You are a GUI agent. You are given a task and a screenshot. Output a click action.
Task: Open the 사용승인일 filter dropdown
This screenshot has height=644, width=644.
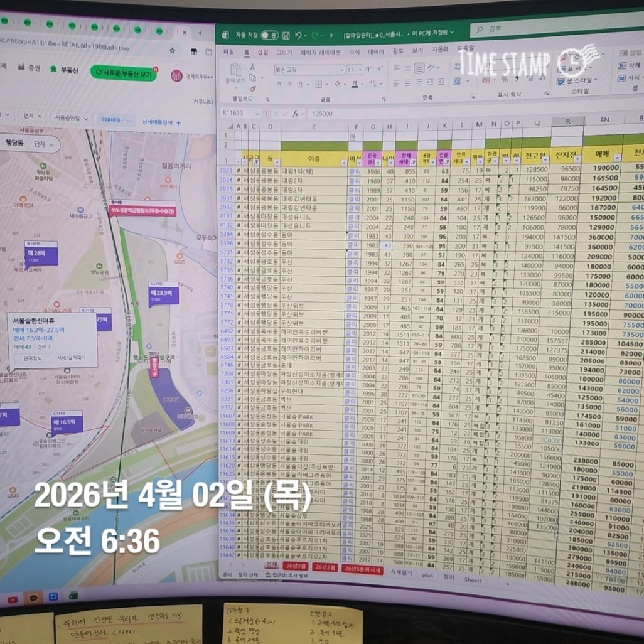(x=72, y=118)
